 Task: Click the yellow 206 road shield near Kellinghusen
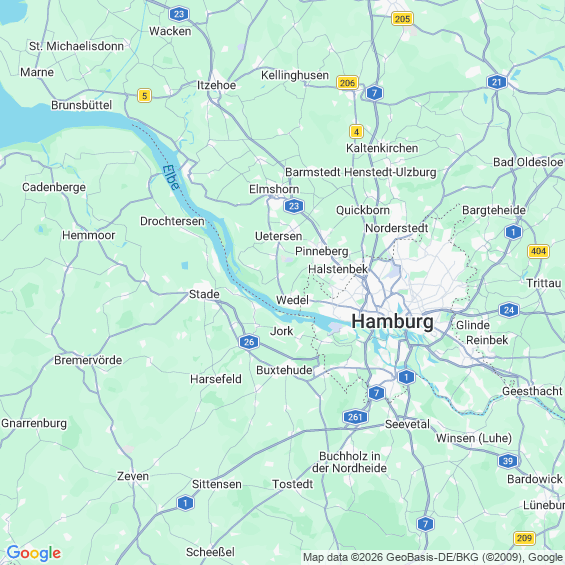pos(347,83)
